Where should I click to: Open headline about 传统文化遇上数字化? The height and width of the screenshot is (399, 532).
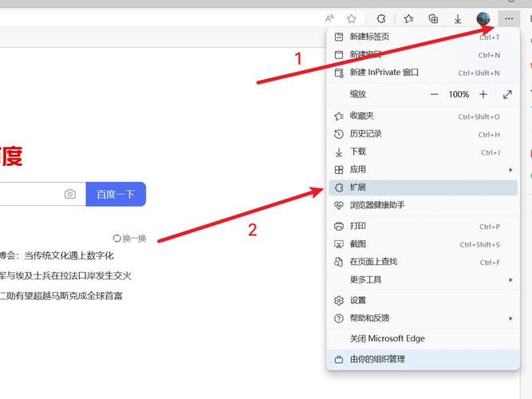pos(57,255)
